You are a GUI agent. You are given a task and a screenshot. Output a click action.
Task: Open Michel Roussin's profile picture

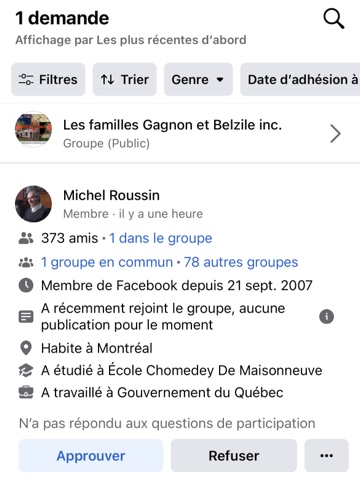pyautogui.click(x=33, y=204)
